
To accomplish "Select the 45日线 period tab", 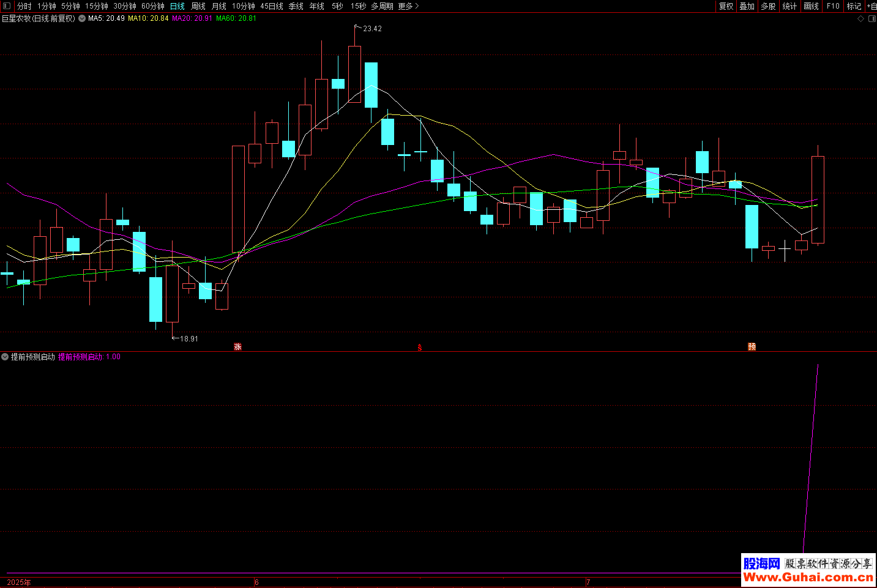I will tap(272, 6).
